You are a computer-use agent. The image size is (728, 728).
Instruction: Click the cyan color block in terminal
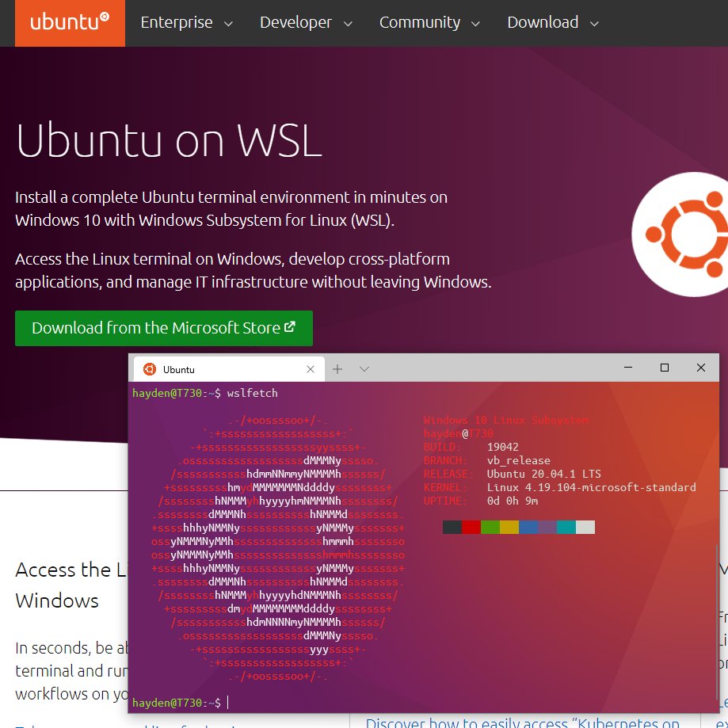pos(566,527)
